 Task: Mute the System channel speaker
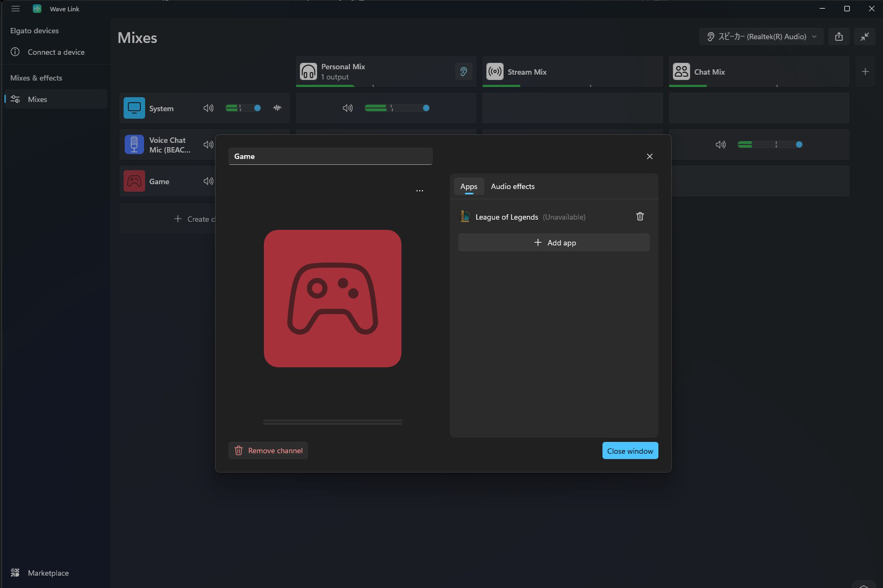(209, 108)
